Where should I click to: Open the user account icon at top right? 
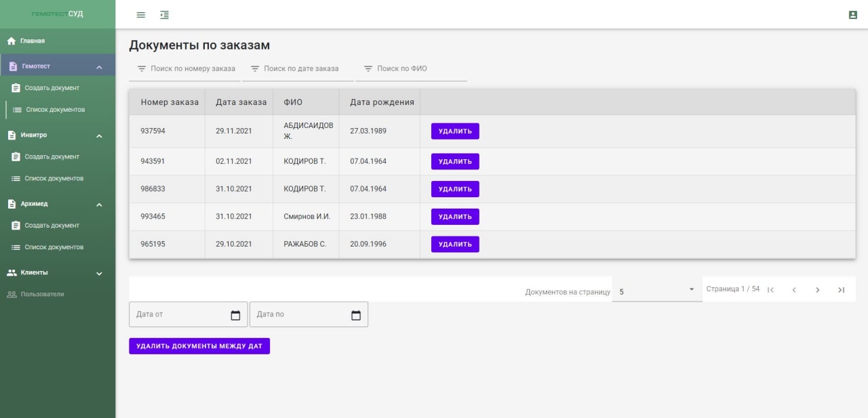[x=853, y=15]
